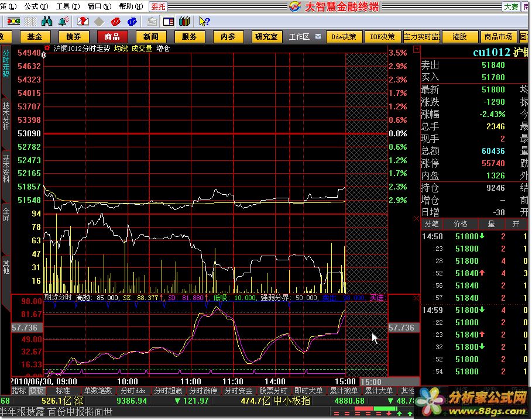Click the gray striped toolbar icon
The width and height of the screenshot is (532, 420).
coord(30,22)
